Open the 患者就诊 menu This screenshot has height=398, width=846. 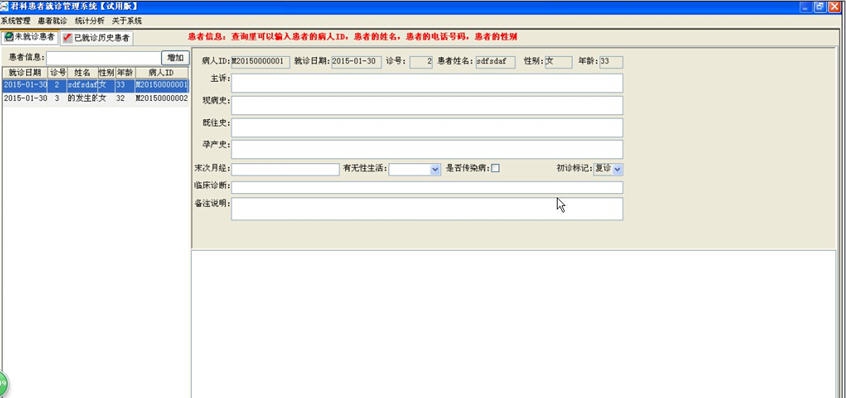pos(52,21)
